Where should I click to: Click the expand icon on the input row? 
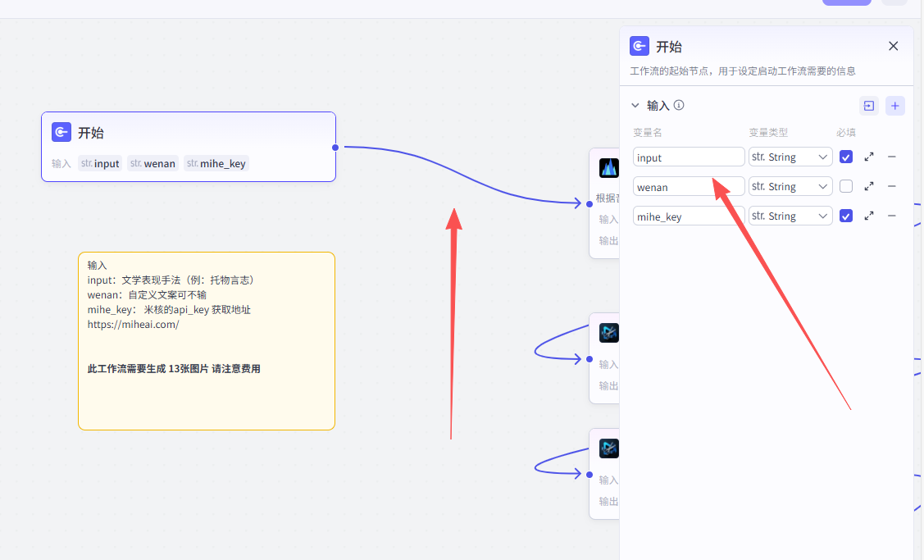[x=869, y=157]
